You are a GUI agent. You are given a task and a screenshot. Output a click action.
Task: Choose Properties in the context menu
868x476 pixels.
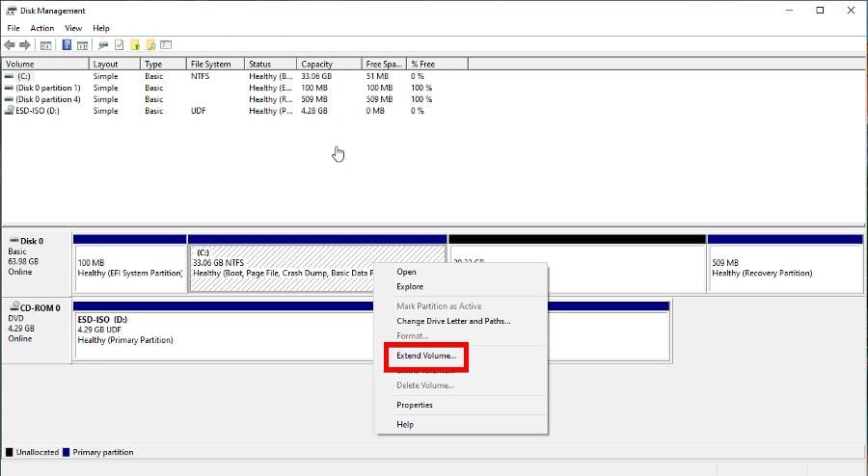(x=415, y=405)
